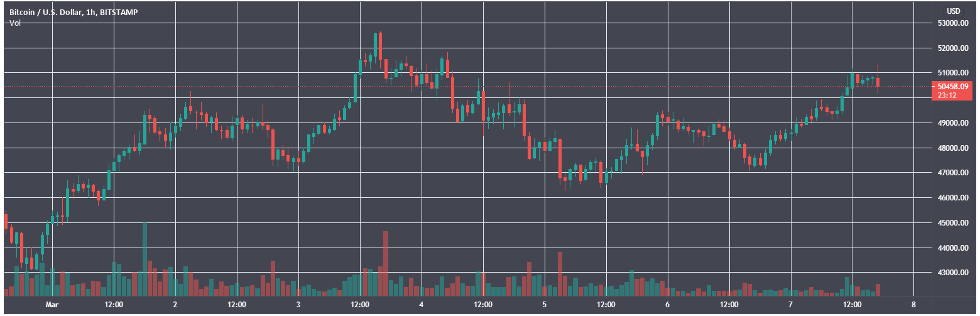Click the 23:12 candle countdown timer
Screen dimensions: 980x316
tap(946, 95)
